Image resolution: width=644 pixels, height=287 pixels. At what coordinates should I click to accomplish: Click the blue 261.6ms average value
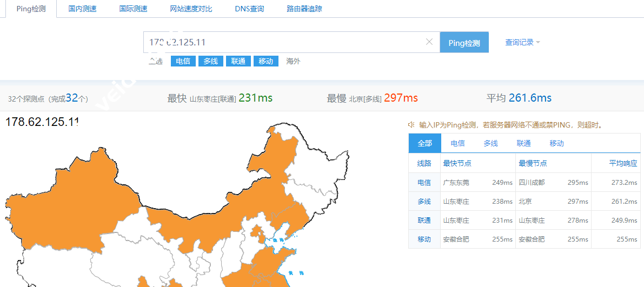click(x=530, y=98)
